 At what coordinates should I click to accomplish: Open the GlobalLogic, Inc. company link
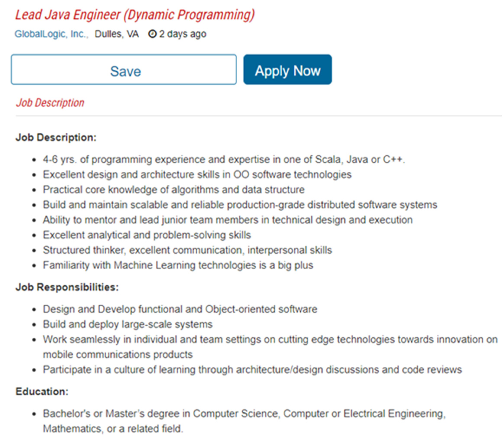(51, 34)
